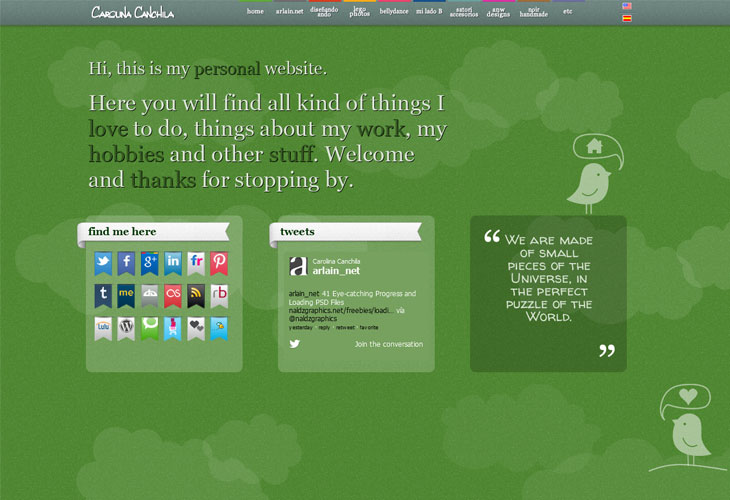Click the Google Plus ribbon icon
Screen dimensions: 730x500
[149, 263]
